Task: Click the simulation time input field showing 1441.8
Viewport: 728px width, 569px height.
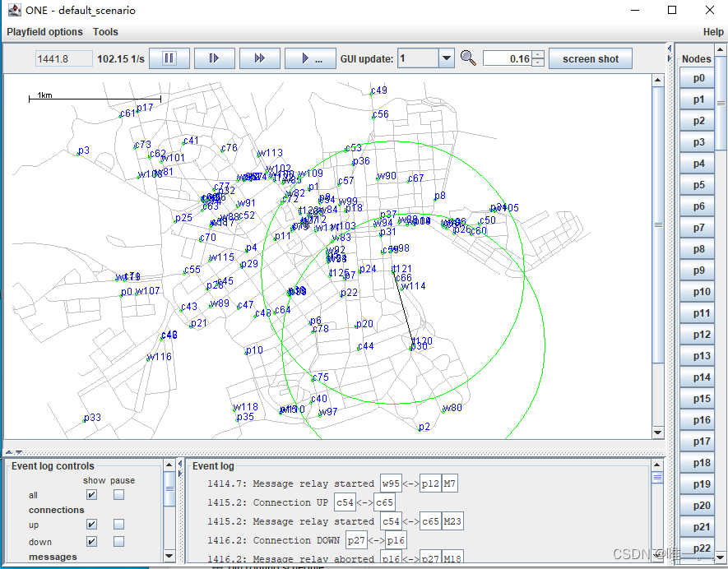Action: pos(63,58)
